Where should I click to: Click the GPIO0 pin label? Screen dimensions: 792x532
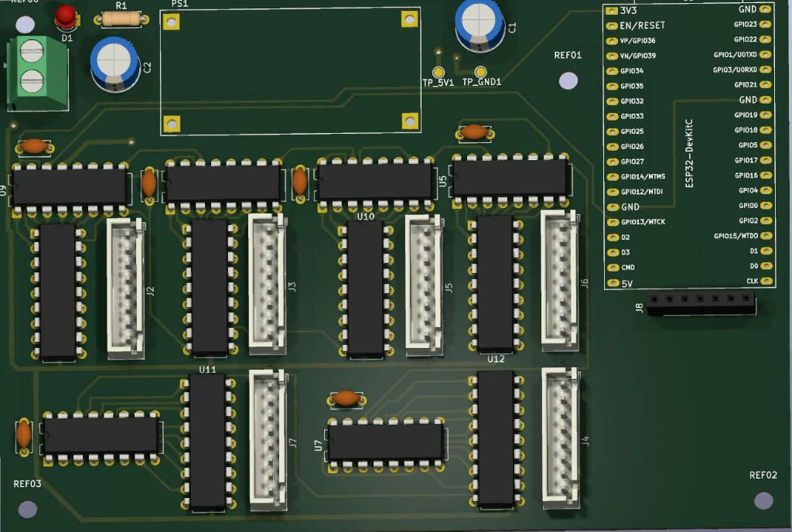(x=748, y=206)
